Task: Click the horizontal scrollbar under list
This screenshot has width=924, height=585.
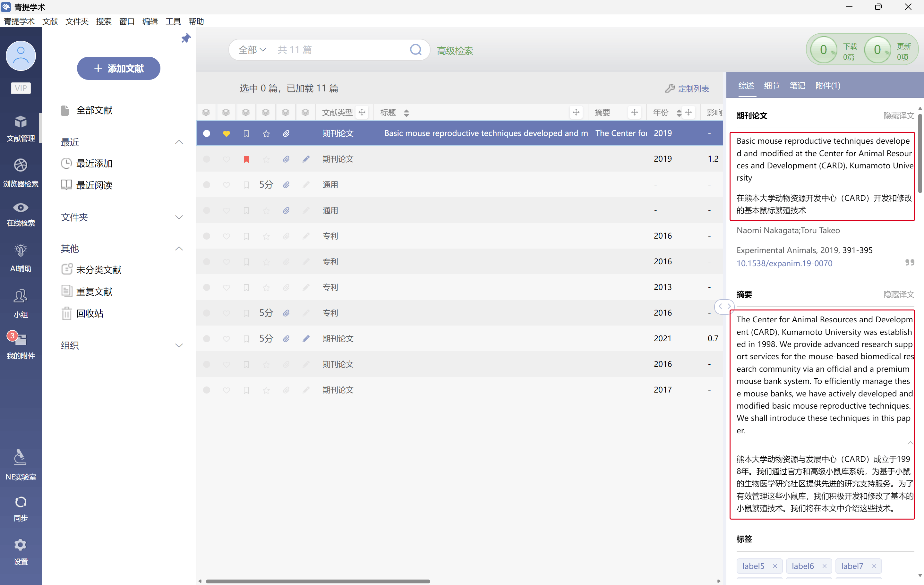Action: coord(318,581)
